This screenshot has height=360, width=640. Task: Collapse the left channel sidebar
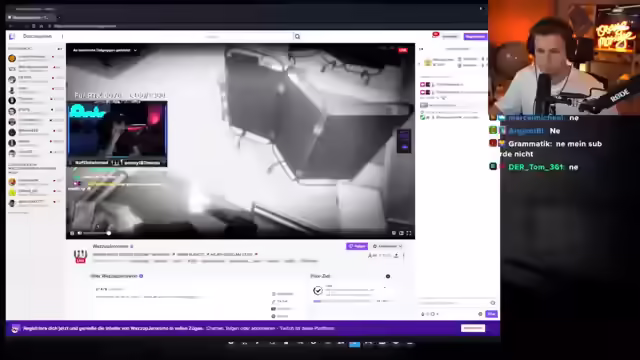tap(60, 49)
